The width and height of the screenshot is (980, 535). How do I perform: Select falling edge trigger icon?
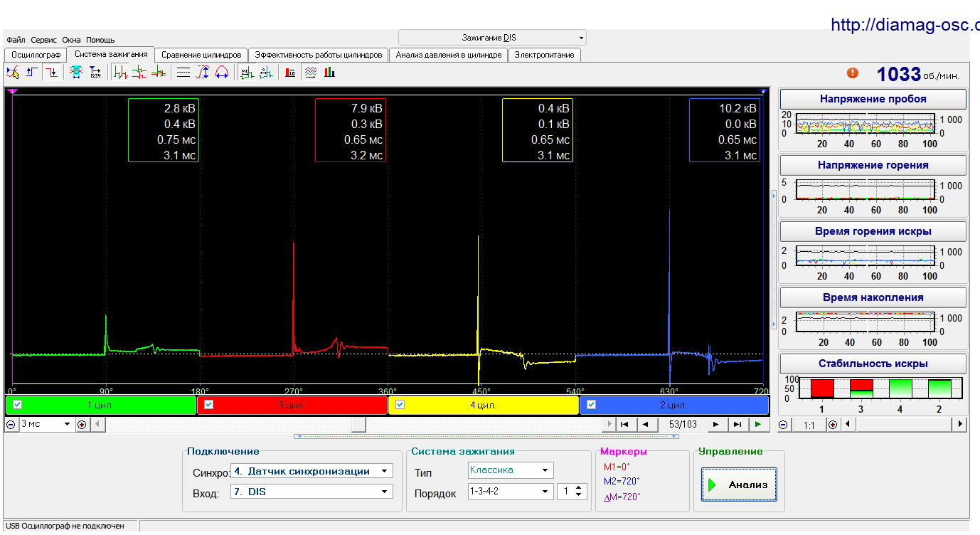point(51,72)
